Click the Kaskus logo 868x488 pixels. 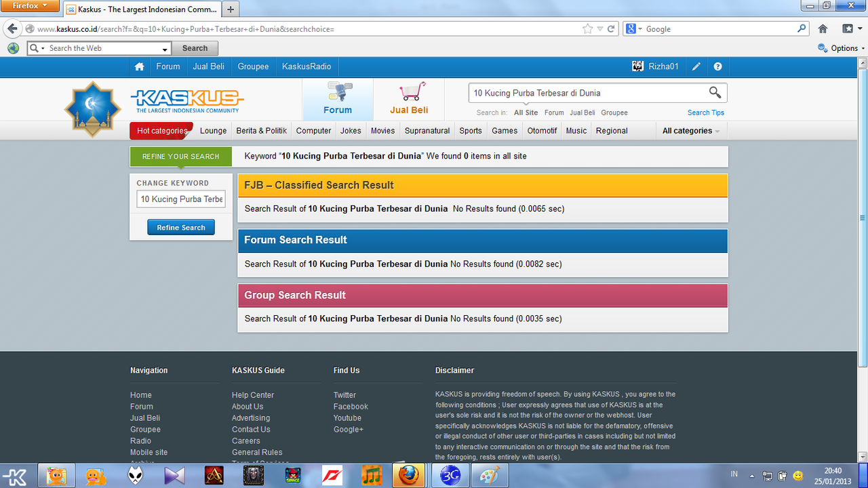(x=187, y=100)
